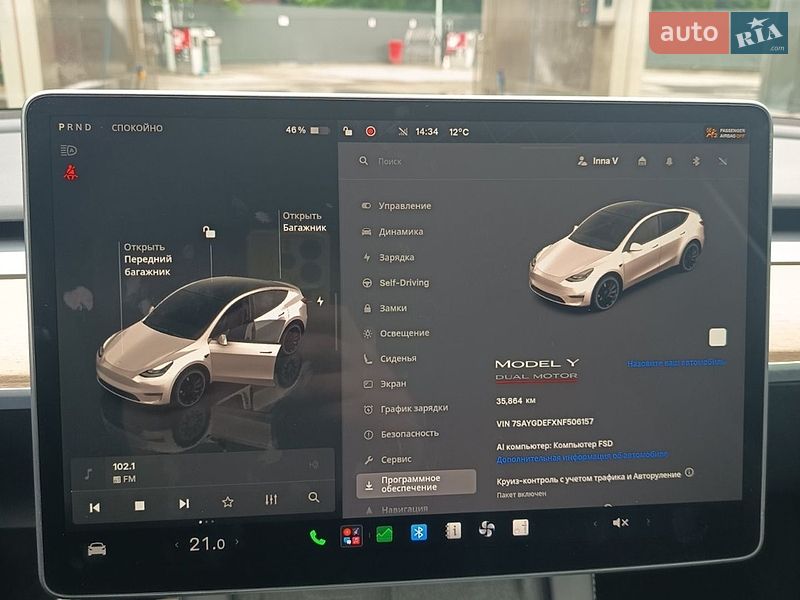Increase temperature with right arrow
Viewport: 800px width, 600px height.
[237, 541]
